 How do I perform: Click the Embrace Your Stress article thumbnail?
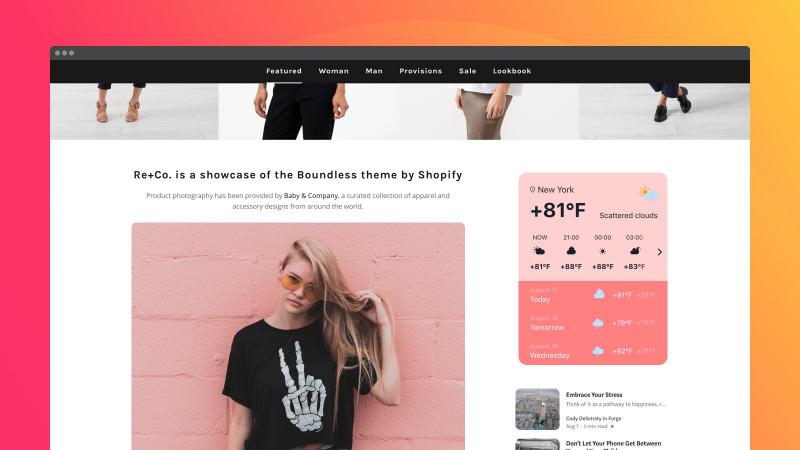537,409
